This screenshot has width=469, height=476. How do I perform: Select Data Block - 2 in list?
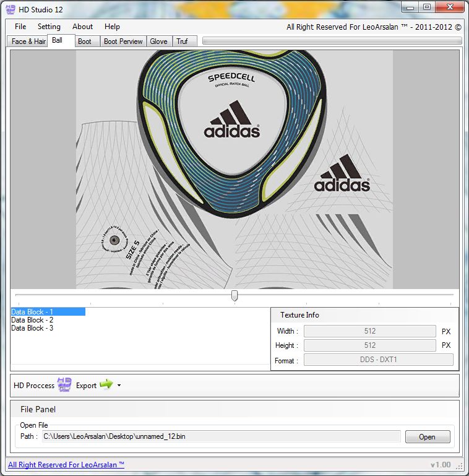[32, 320]
